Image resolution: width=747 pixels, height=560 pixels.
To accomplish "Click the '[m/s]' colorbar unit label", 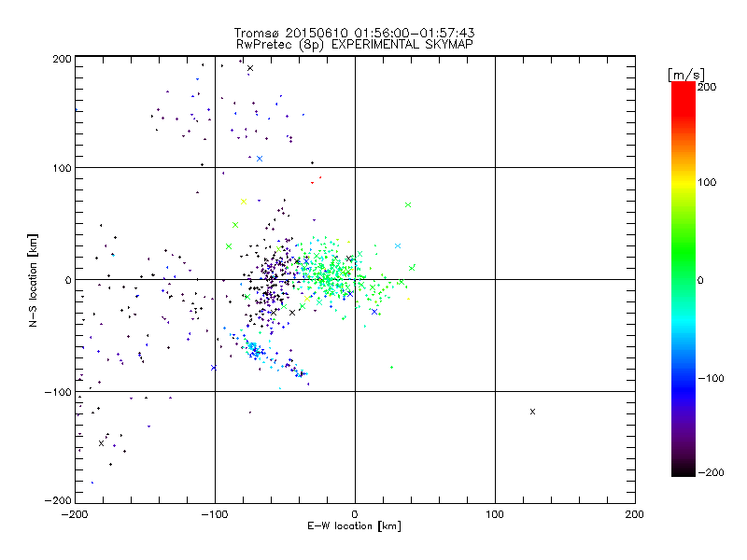I will tap(686, 75).
